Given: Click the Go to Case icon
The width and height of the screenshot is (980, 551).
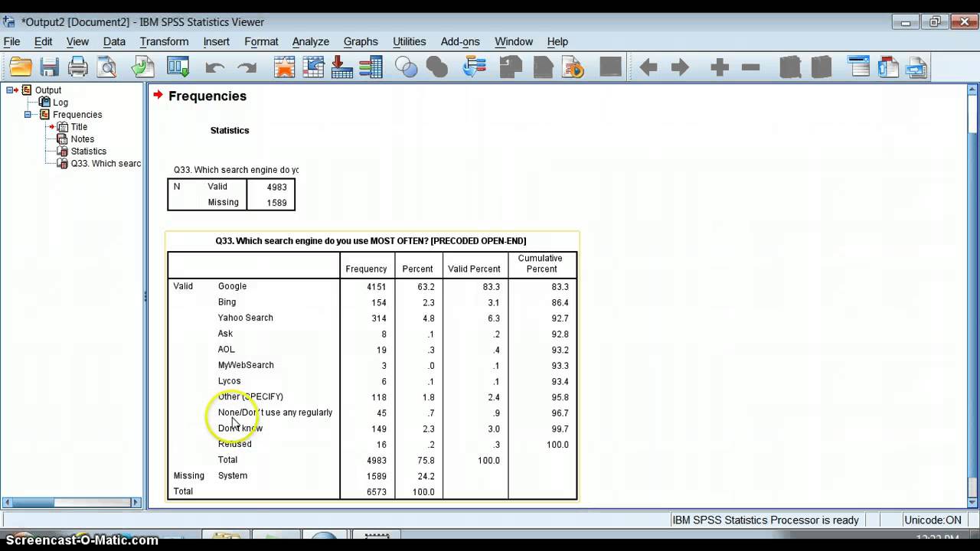Looking at the screenshot, I should point(314,67).
